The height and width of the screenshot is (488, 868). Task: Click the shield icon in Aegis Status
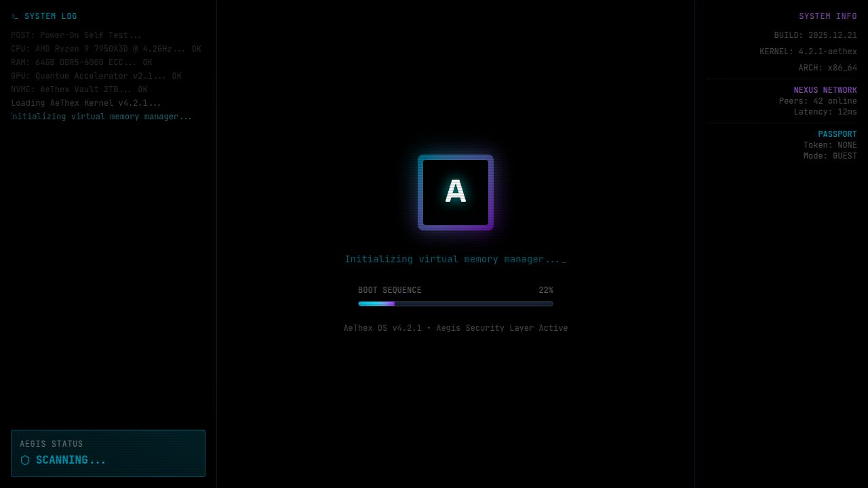[x=25, y=460]
